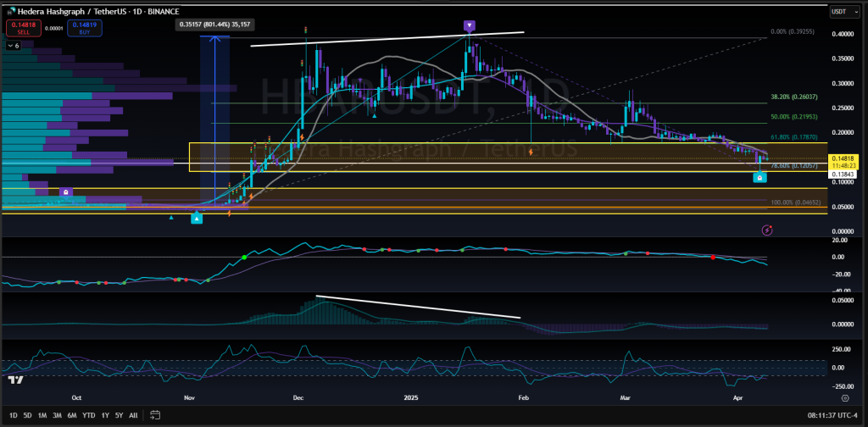Screen dimensions: 868x427
Task: Select the 1D time range
Action: pos(14,415)
